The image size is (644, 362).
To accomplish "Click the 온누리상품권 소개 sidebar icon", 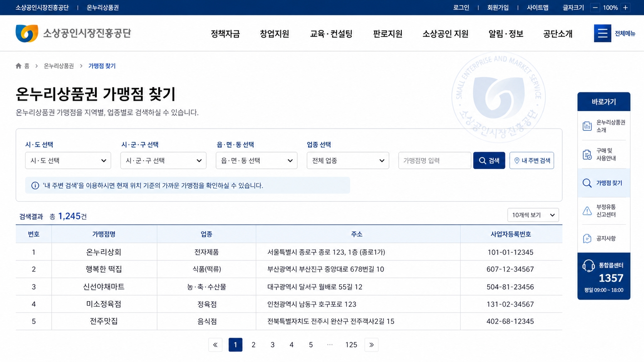I will (x=587, y=126).
